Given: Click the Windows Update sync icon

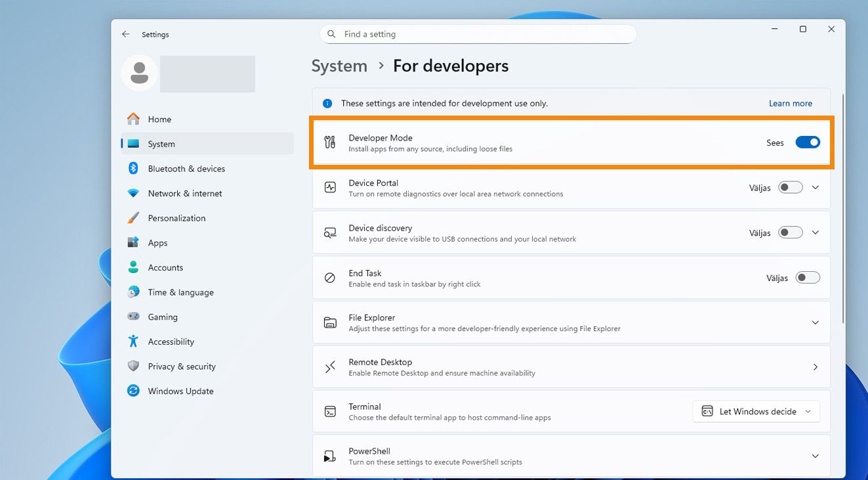Looking at the screenshot, I should click(x=133, y=391).
